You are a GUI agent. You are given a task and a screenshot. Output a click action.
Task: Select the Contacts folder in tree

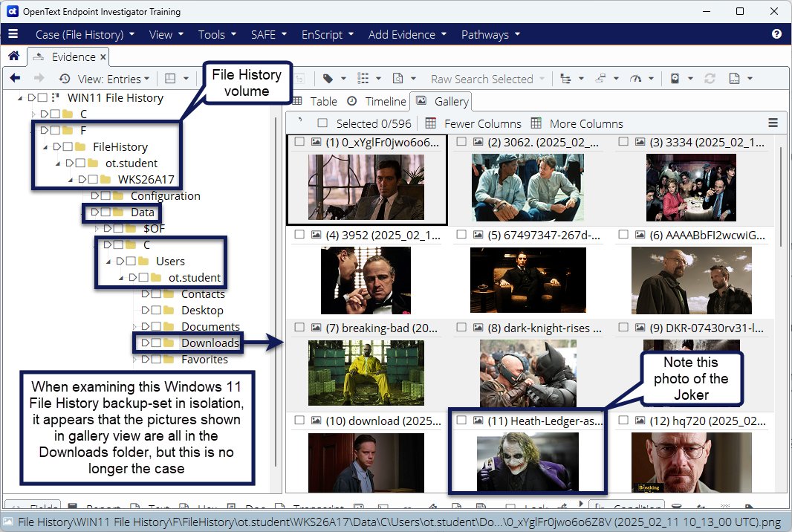tap(203, 294)
